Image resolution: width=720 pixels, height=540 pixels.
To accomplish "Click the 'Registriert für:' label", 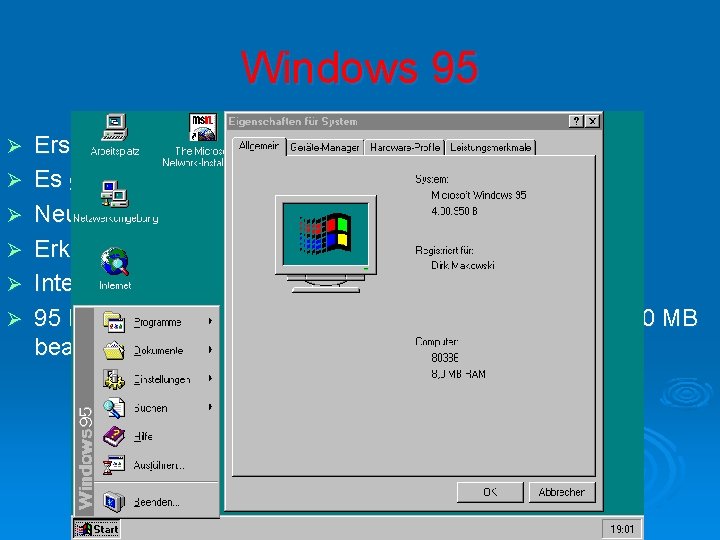I will point(444,250).
